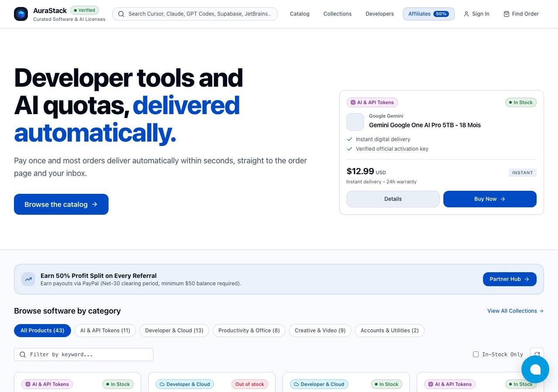Click the 'Browse software by category' heading
Image resolution: width=558 pixels, height=392 pixels.
(68, 311)
